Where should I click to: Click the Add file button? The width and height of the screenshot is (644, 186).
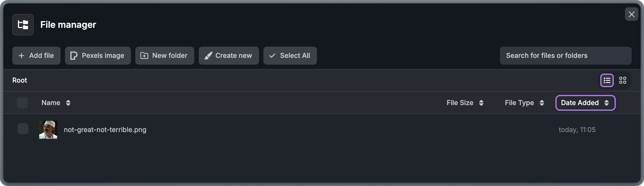pos(36,56)
